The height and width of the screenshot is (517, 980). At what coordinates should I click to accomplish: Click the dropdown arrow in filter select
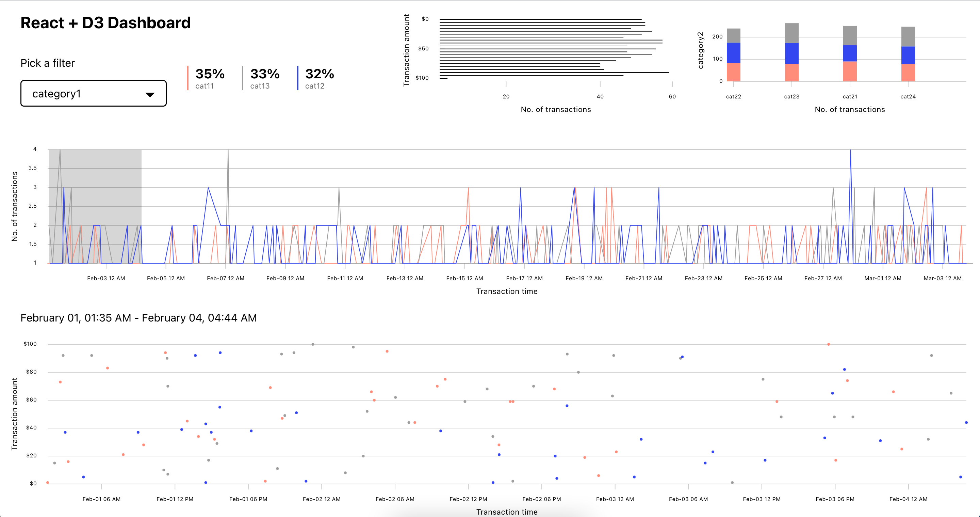tap(150, 94)
